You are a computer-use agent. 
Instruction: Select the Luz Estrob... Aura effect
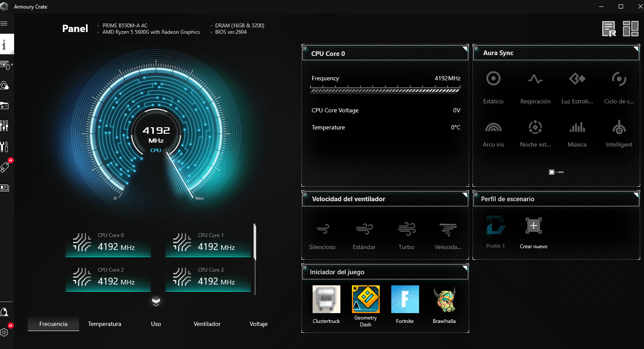tap(577, 88)
